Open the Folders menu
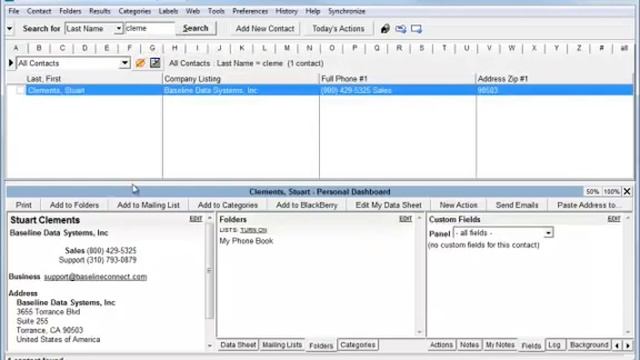Image resolution: width=640 pixels, height=360 pixels. pos(70,11)
